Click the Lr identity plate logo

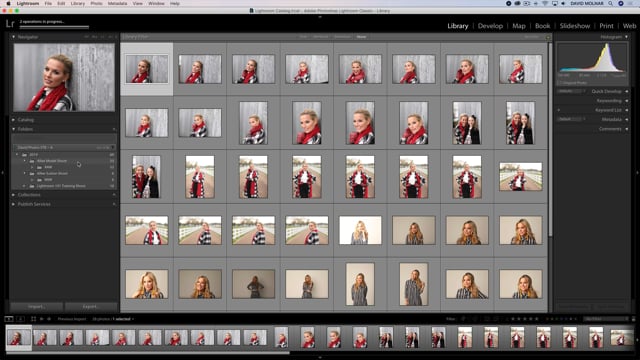click(x=10, y=24)
